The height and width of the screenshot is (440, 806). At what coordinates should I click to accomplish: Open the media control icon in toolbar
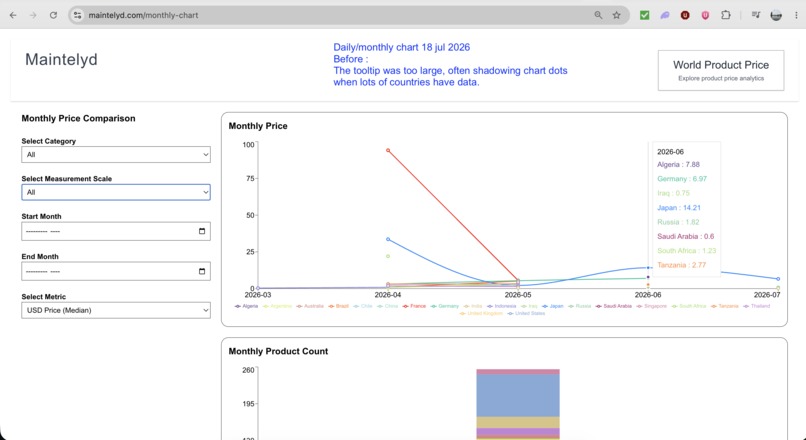756,15
